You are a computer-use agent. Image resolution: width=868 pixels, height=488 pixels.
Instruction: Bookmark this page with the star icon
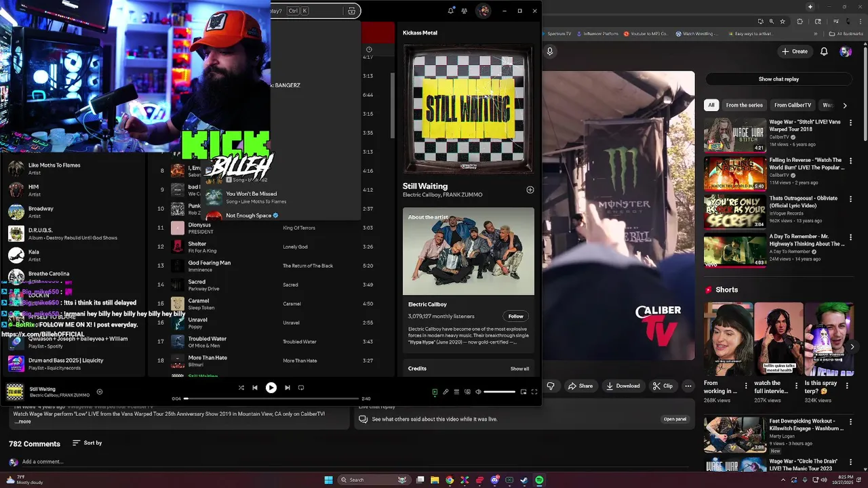pos(783,21)
